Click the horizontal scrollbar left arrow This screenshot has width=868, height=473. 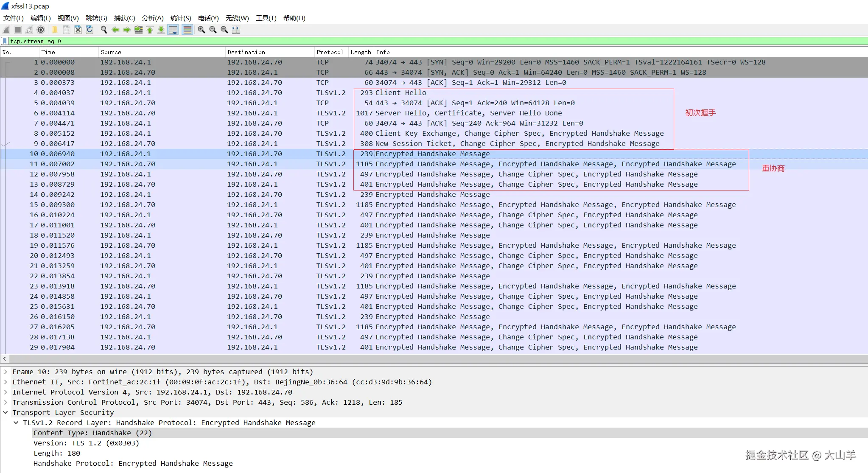tap(4, 358)
